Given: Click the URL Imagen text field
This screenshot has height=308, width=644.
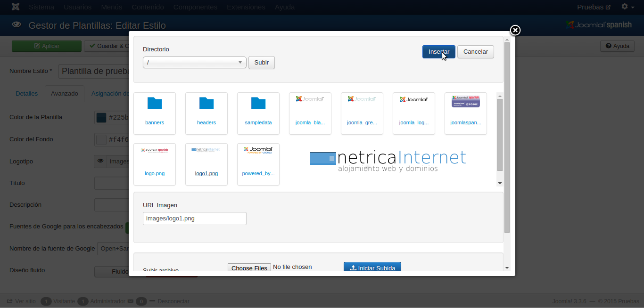Looking at the screenshot, I should click(x=194, y=219).
